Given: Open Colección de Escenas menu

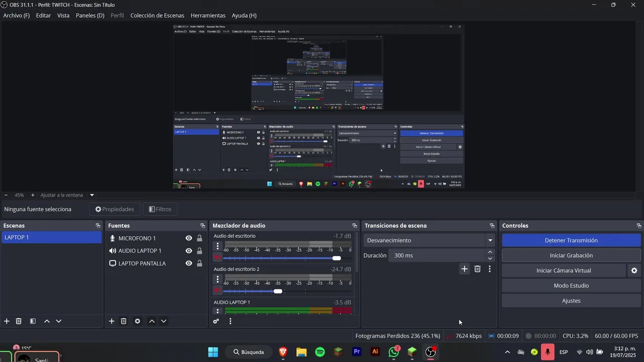Looking at the screenshot, I should tap(157, 16).
